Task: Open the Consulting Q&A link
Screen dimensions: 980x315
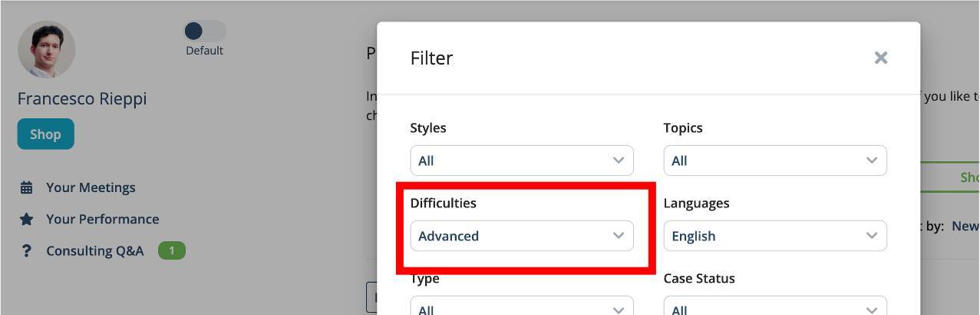Action: (x=95, y=250)
